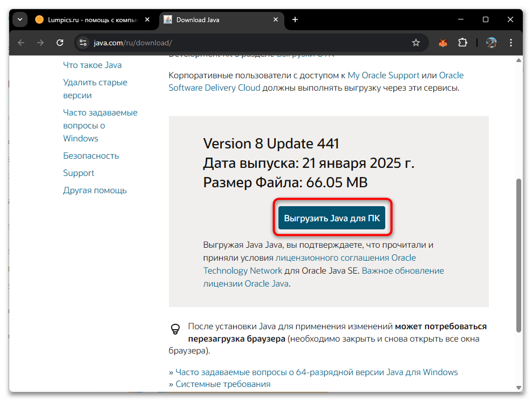Screen dimensions: 532x401
Task: Click the 'Version 8 Update 441' text
Action: [x=271, y=144]
